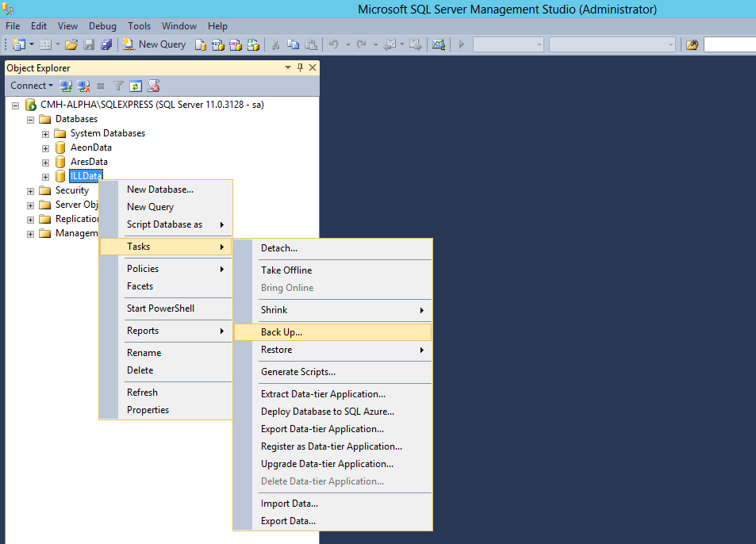Click the Connect server icon in Object Explorer
The image size is (756, 544).
pyautogui.click(x=65, y=85)
